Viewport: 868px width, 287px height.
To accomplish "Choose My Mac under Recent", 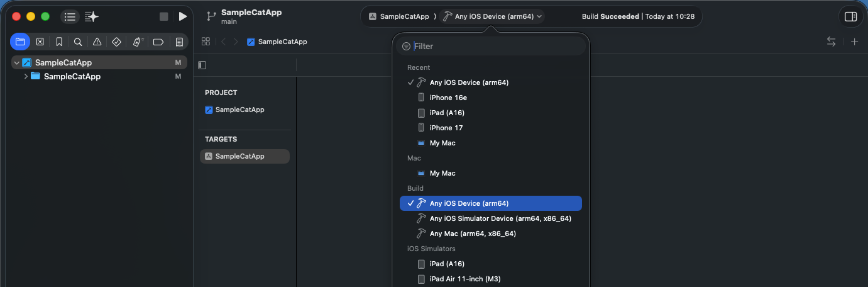I will 491,143.
